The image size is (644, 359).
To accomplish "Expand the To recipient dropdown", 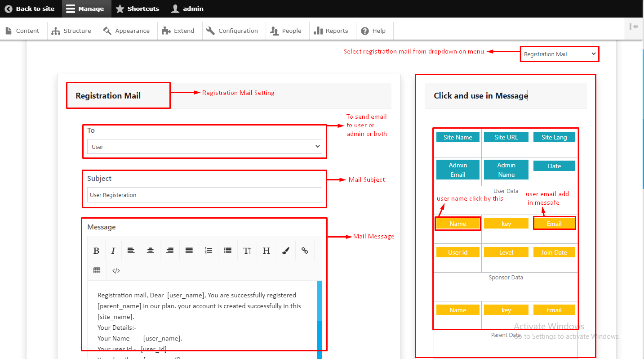I will (x=204, y=147).
